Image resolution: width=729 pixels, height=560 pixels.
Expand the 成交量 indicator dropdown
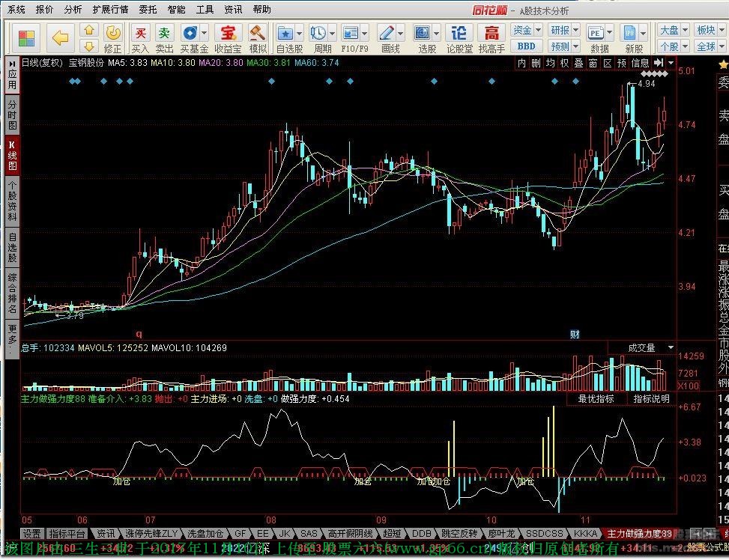670,348
